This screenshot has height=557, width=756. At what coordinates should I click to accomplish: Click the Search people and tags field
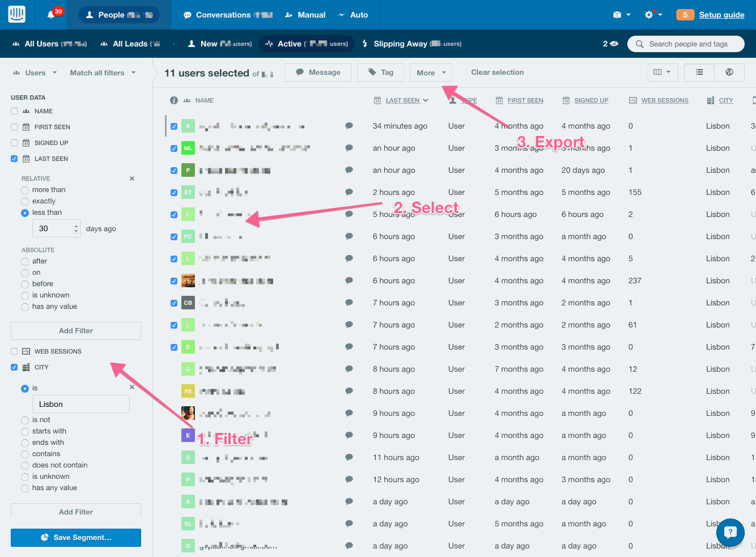[687, 44]
